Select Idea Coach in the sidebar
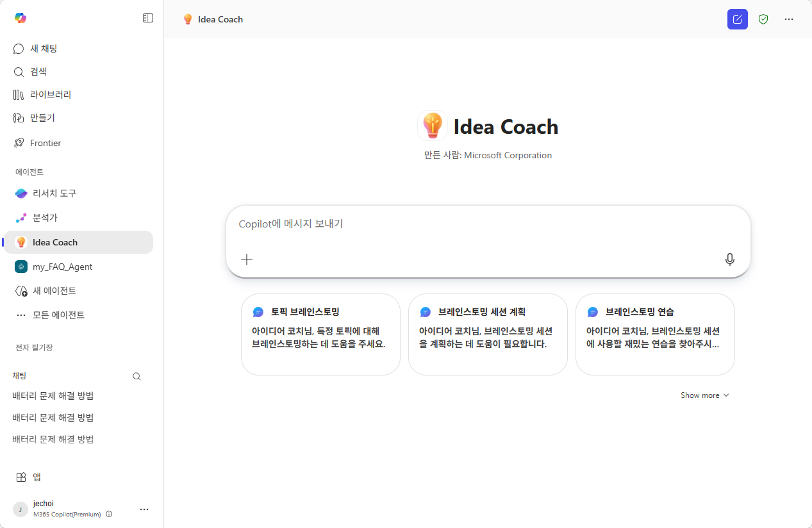 click(79, 242)
